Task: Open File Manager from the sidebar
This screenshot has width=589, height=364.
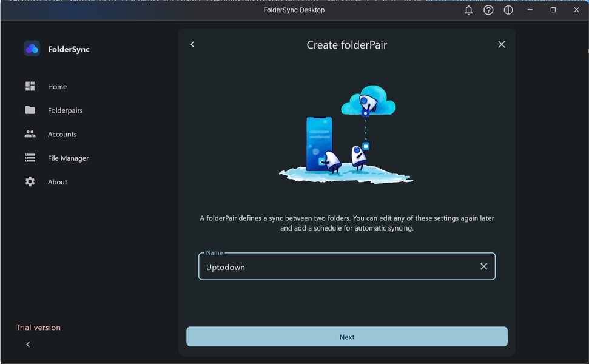Action: tap(68, 158)
